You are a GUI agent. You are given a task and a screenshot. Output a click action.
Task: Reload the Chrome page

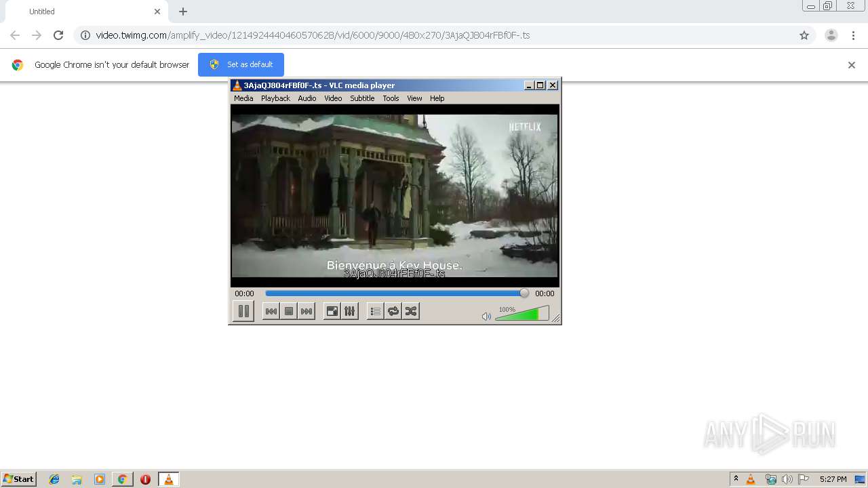click(58, 35)
